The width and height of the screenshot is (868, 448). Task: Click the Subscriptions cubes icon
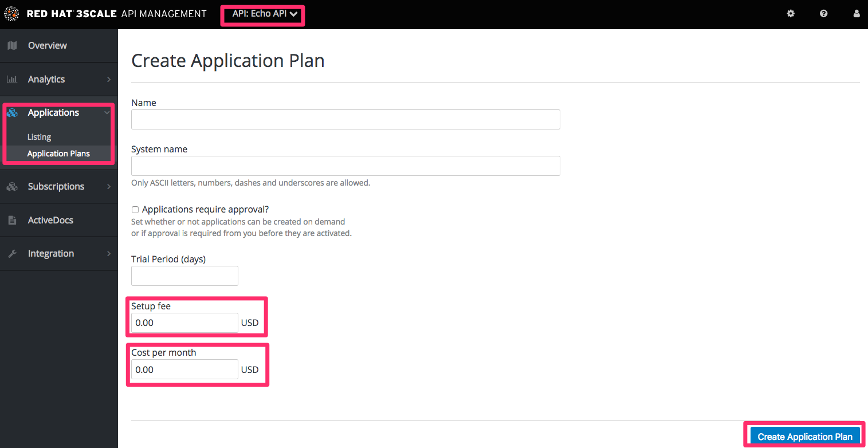point(12,186)
